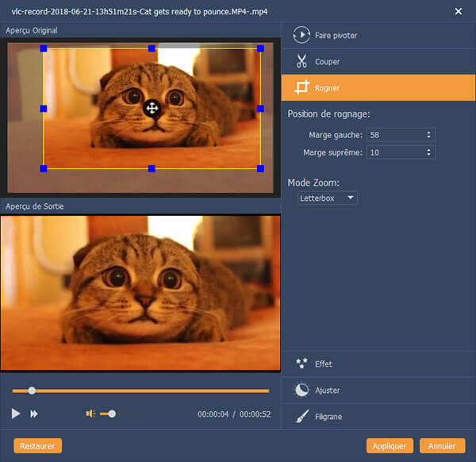This screenshot has width=476, height=462.
Task: Open the Effet stars icon
Action: (301, 364)
